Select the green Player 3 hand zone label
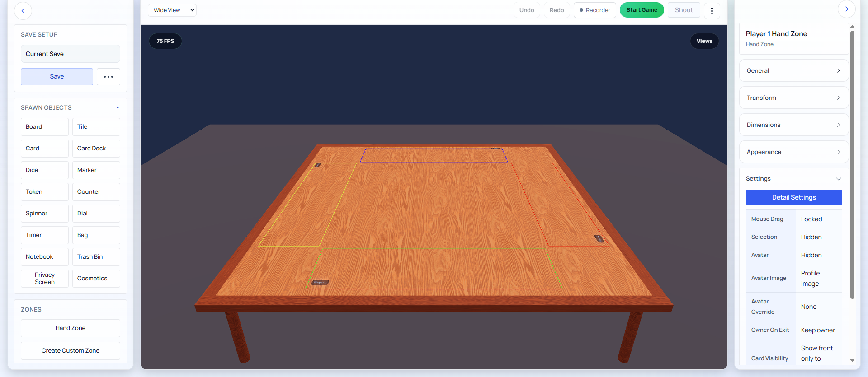The width and height of the screenshot is (868, 377). (x=320, y=283)
